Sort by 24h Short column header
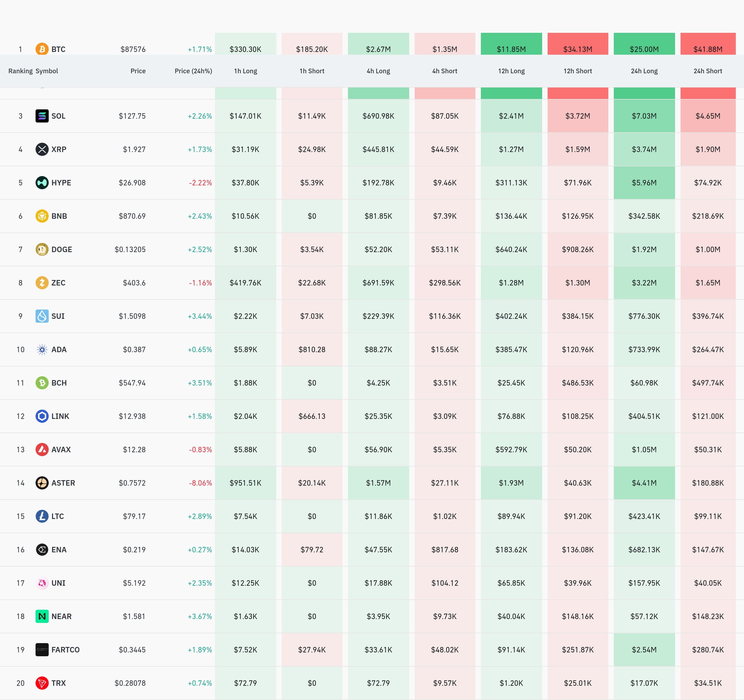The height and width of the screenshot is (700, 744). click(708, 71)
